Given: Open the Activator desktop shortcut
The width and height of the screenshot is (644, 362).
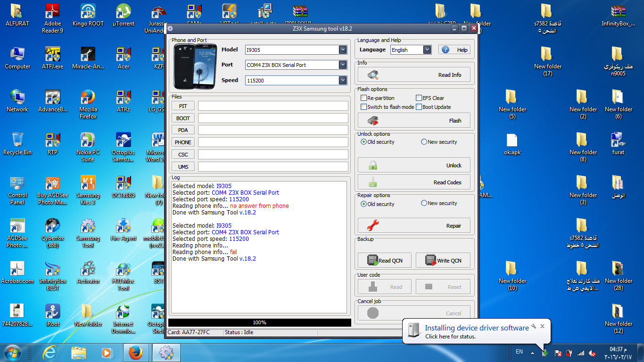Looking at the screenshot, I should 88,272.
